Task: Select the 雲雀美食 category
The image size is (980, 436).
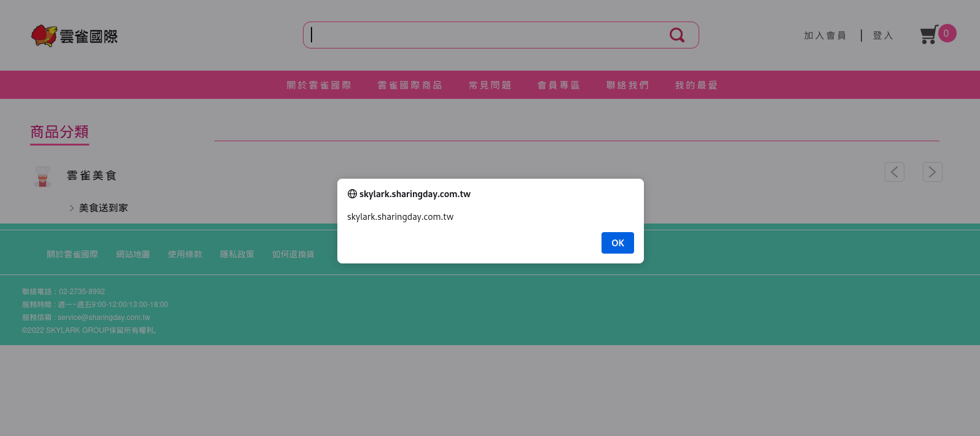Action: (x=92, y=176)
